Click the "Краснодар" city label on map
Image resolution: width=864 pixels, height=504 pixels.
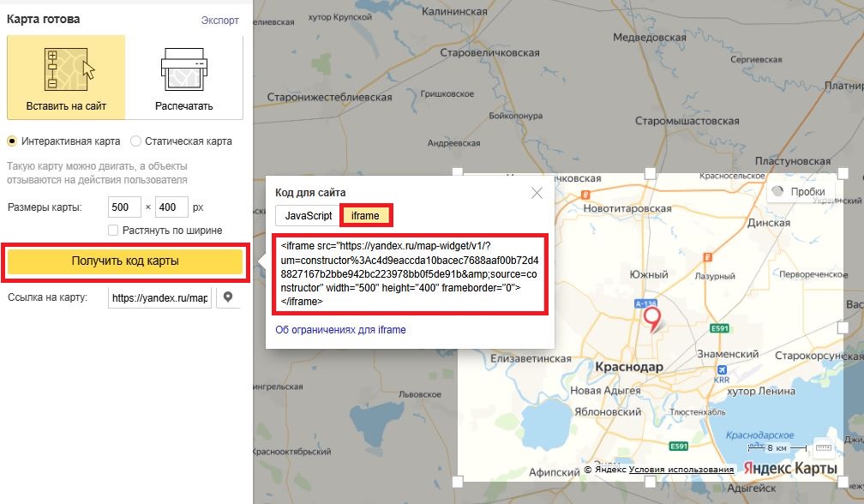pos(629,367)
